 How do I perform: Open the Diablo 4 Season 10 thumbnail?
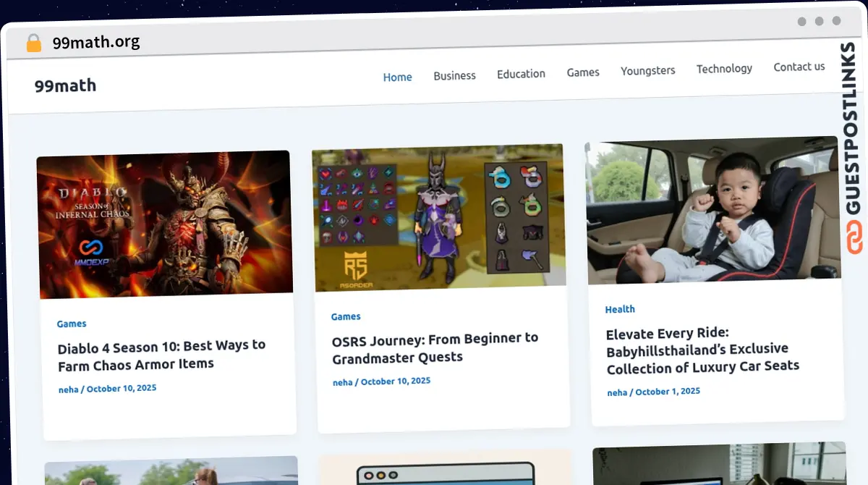[x=165, y=224]
